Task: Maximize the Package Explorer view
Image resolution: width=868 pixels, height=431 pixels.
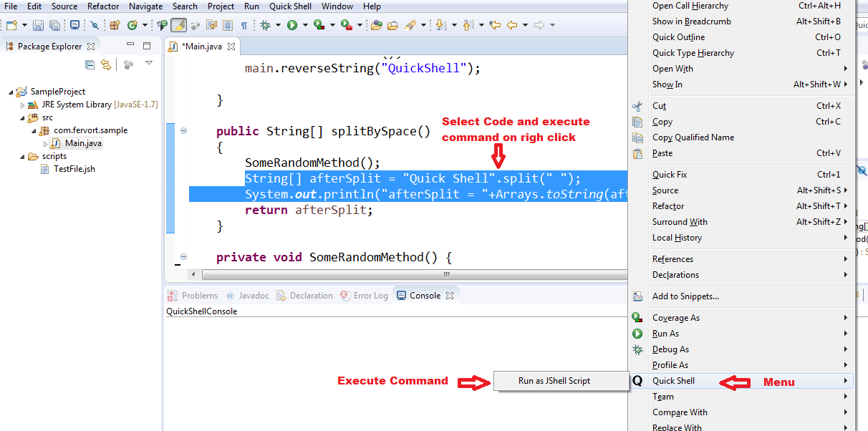Action: coord(147,47)
